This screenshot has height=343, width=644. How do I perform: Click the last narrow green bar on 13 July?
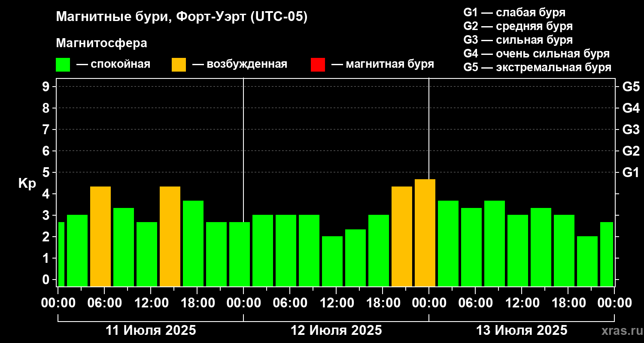606,254
